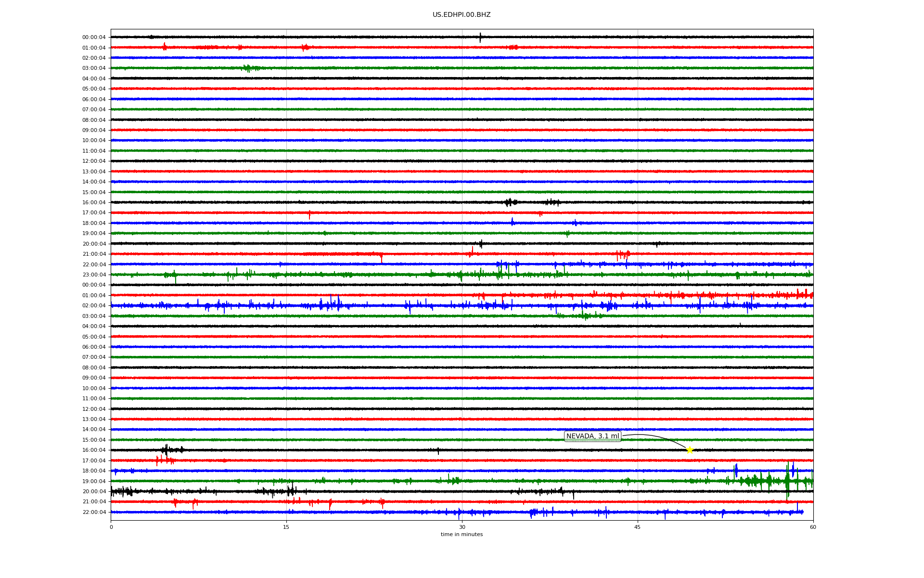Click the large green burst near the bottom-right
The image size is (924, 578).
[787, 481]
